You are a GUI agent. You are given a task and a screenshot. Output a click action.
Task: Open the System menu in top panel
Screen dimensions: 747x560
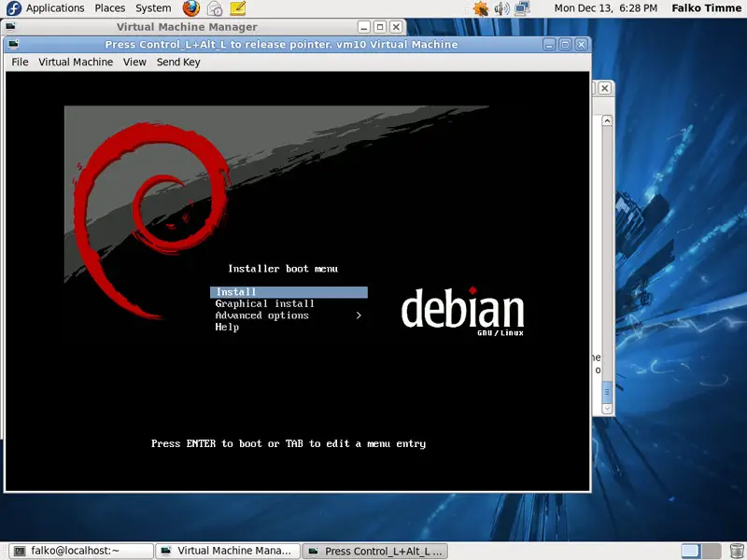point(153,8)
